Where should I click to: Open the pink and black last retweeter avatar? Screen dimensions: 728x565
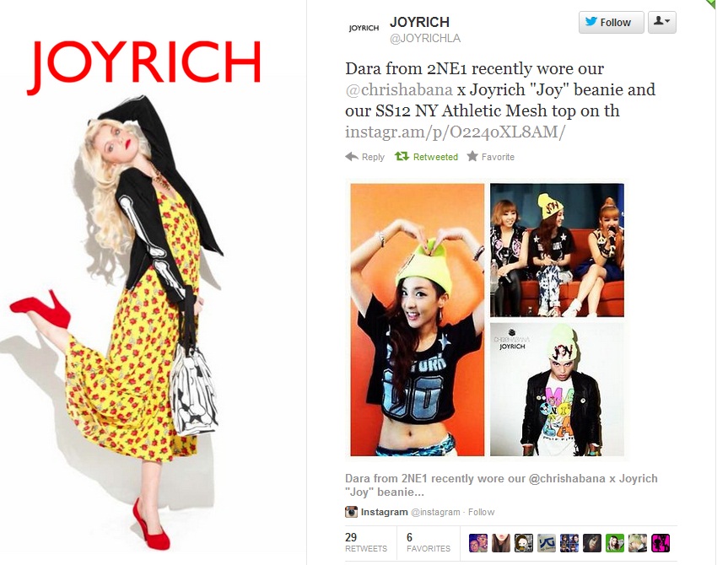coord(661,543)
